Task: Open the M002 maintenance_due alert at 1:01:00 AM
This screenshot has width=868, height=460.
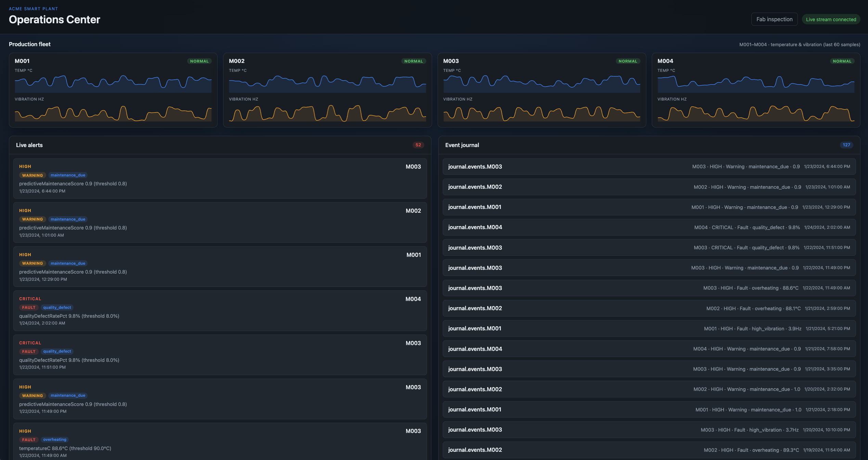Action: tap(220, 223)
